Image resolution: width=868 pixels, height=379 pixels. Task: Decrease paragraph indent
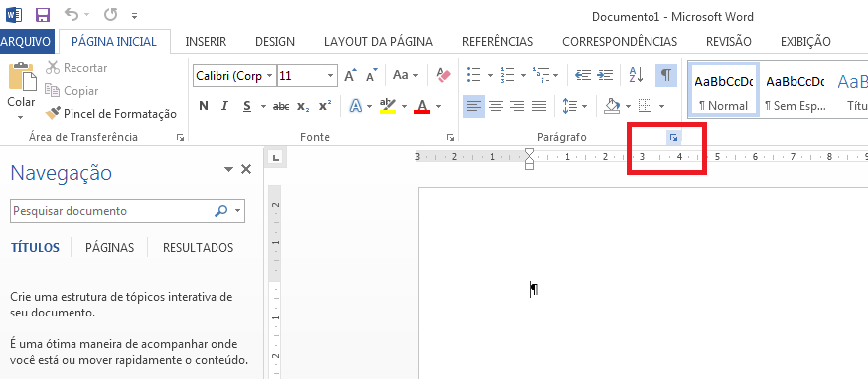tap(583, 75)
